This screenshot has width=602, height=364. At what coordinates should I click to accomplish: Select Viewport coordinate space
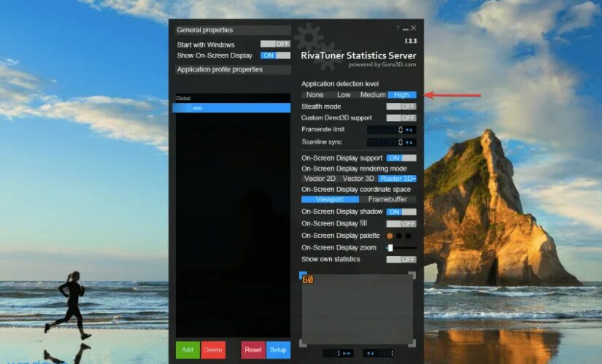[330, 199]
